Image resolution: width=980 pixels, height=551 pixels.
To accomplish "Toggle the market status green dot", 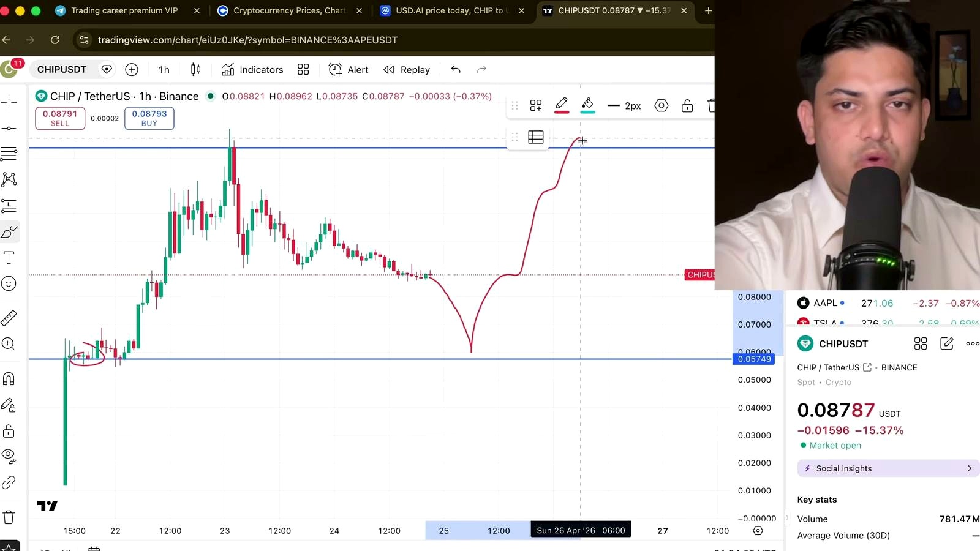I will coord(211,96).
